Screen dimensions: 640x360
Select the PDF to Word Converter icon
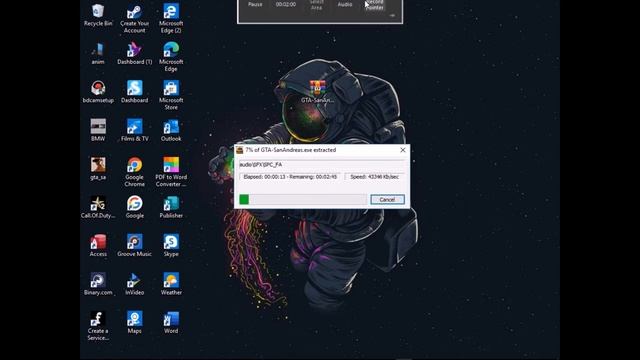click(171, 172)
